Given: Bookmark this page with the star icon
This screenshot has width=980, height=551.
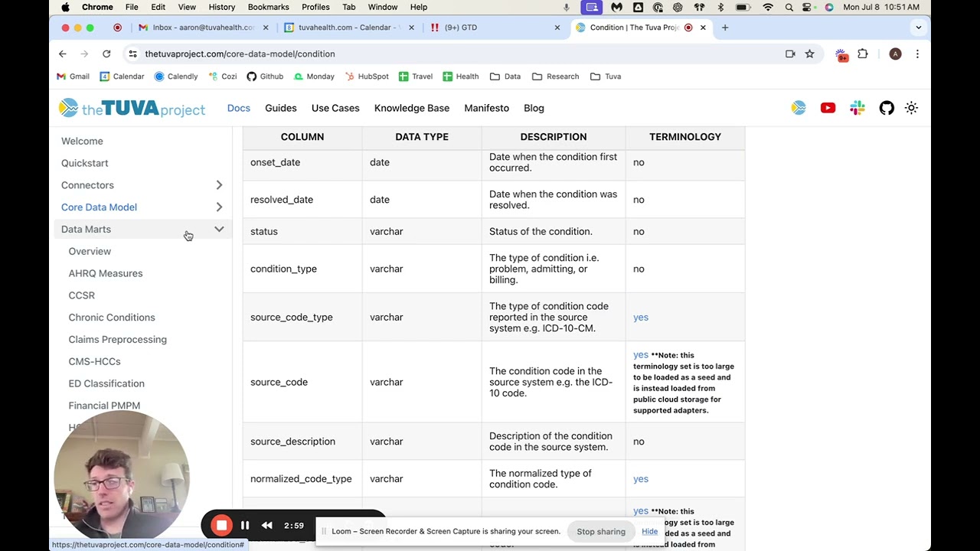Looking at the screenshot, I should (809, 54).
